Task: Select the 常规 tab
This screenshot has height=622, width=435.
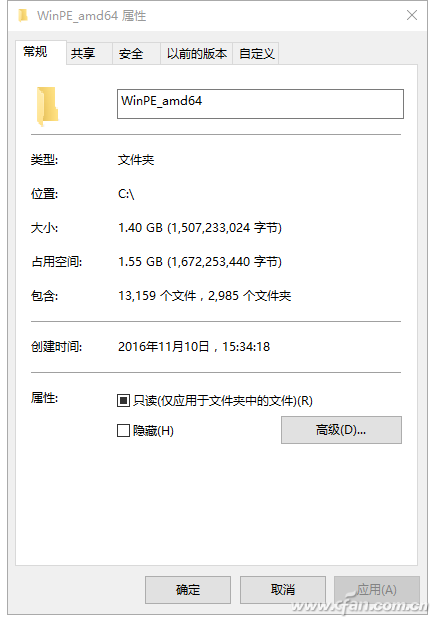Action: (35, 52)
